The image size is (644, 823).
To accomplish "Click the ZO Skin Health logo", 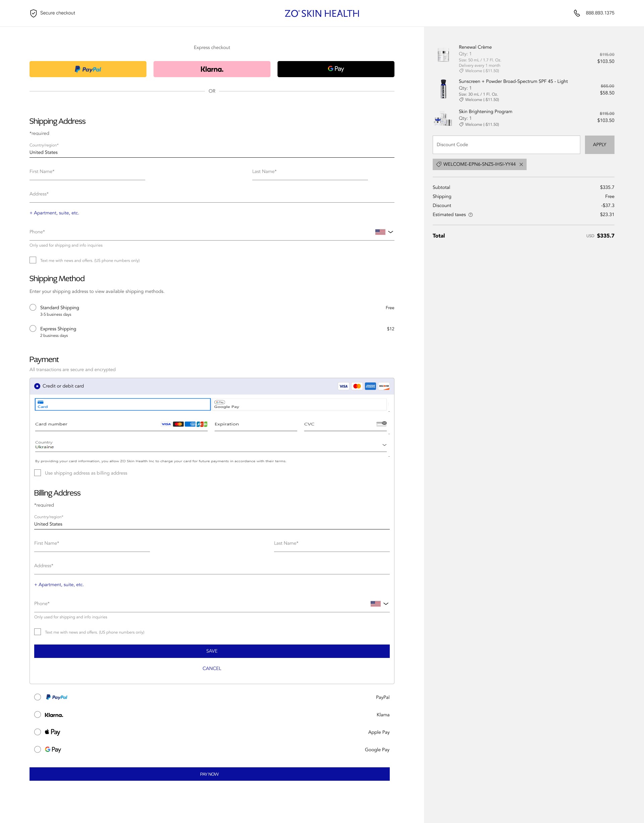I will 322,13.
